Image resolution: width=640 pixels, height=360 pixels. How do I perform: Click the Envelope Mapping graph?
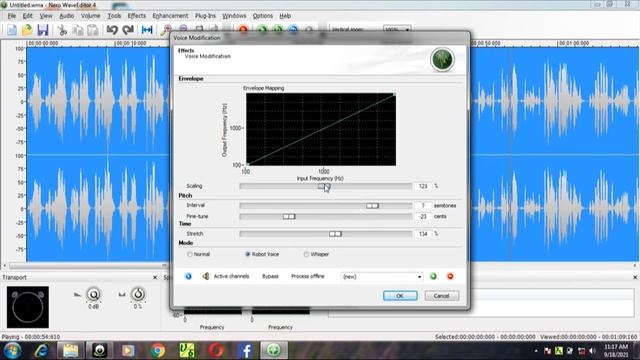(321, 129)
